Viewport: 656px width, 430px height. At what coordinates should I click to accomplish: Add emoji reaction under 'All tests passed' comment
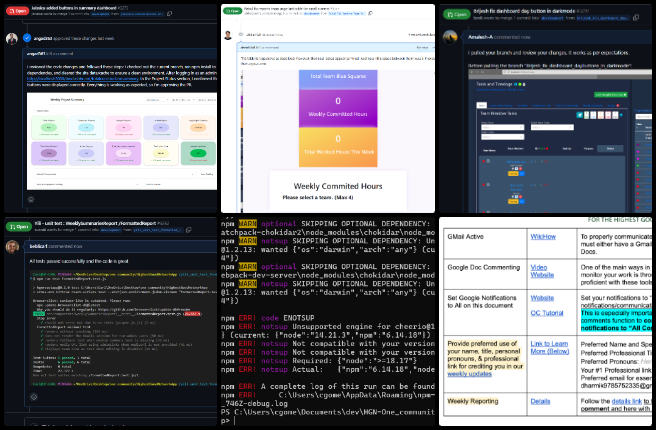[x=34, y=397]
